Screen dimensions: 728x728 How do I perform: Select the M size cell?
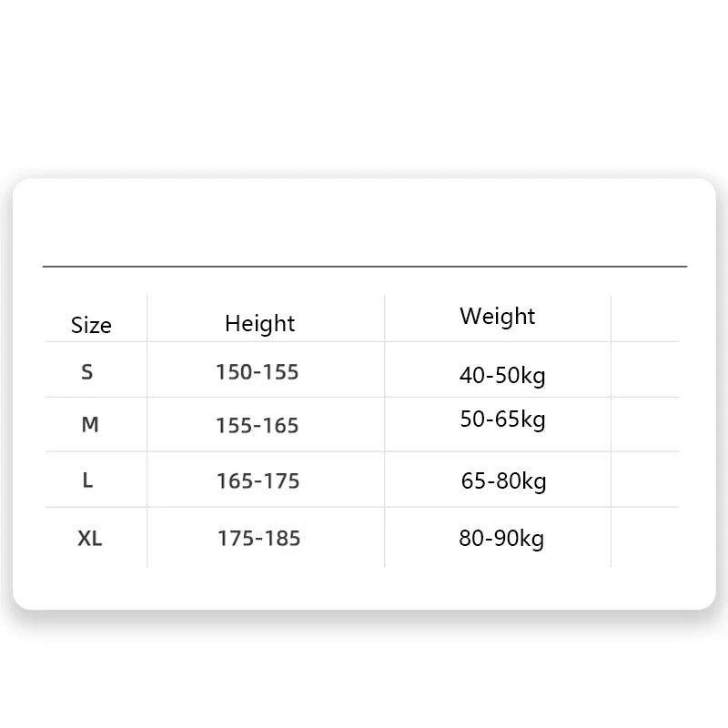point(90,425)
